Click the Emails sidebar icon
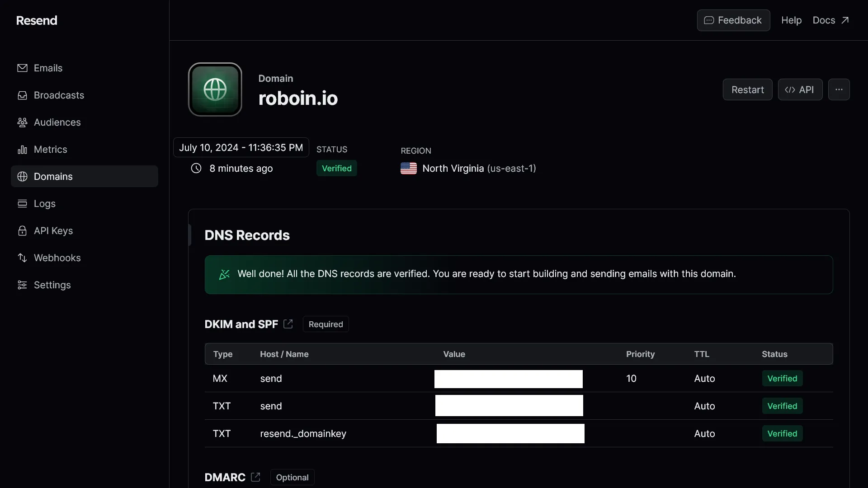This screenshot has height=488, width=868. (21, 67)
